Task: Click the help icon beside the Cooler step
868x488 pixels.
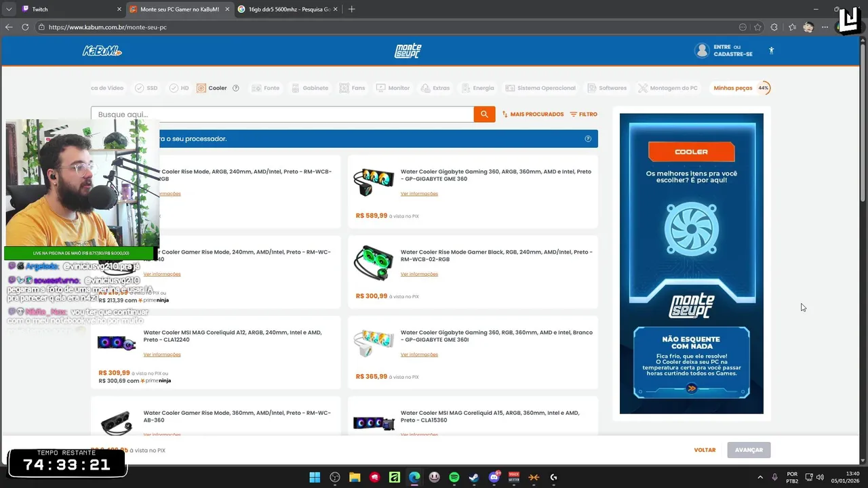Action: pos(236,88)
